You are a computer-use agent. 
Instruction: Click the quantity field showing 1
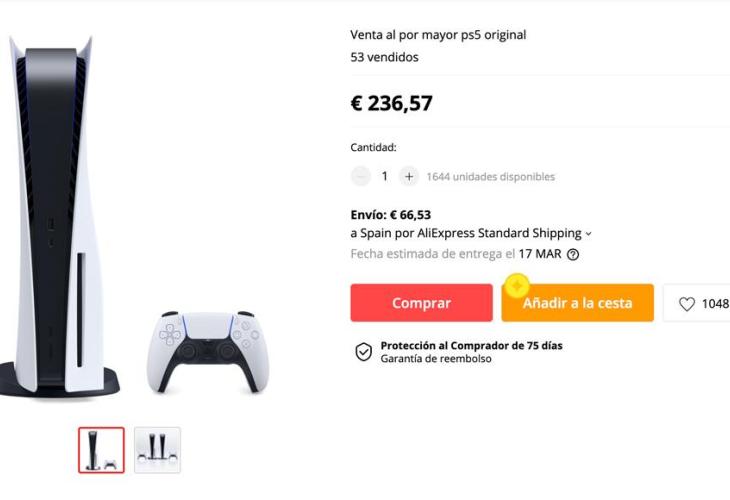coord(385,176)
